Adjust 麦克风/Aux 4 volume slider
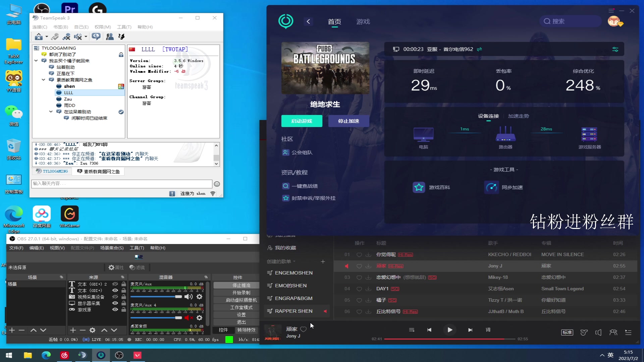Viewport: 644px width, 362px height. [x=156, y=317]
